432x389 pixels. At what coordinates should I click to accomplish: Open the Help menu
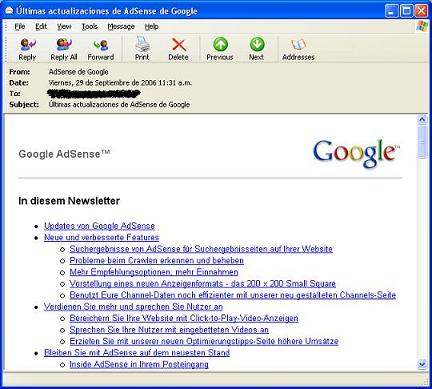(x=152, y=27)
